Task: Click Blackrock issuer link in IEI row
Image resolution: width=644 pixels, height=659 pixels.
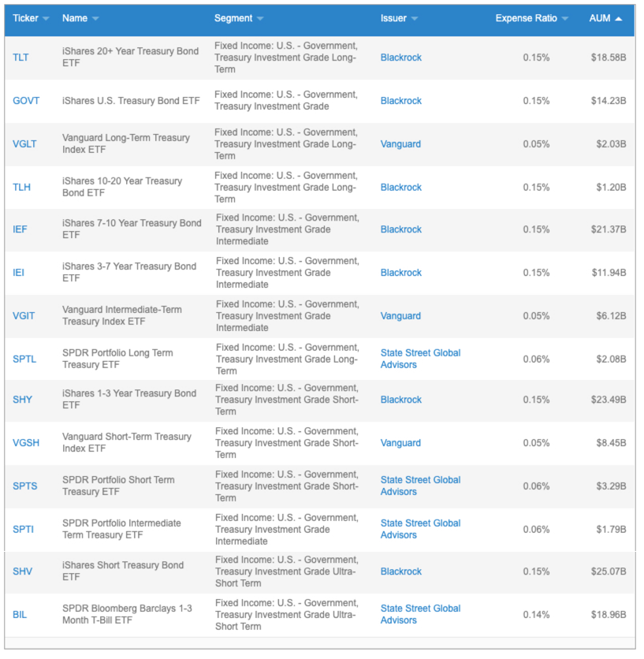Action: coord(401,273)
